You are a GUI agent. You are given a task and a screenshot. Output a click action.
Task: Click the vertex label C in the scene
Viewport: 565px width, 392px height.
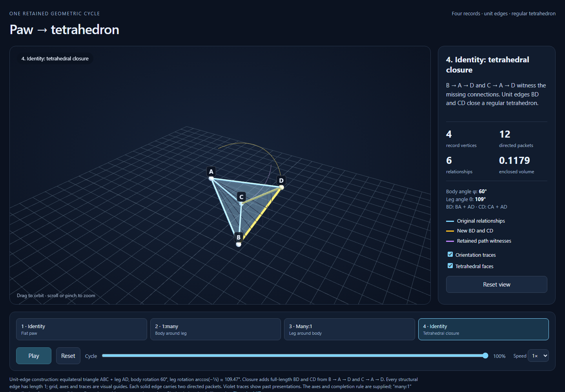[x=241, y=197]
